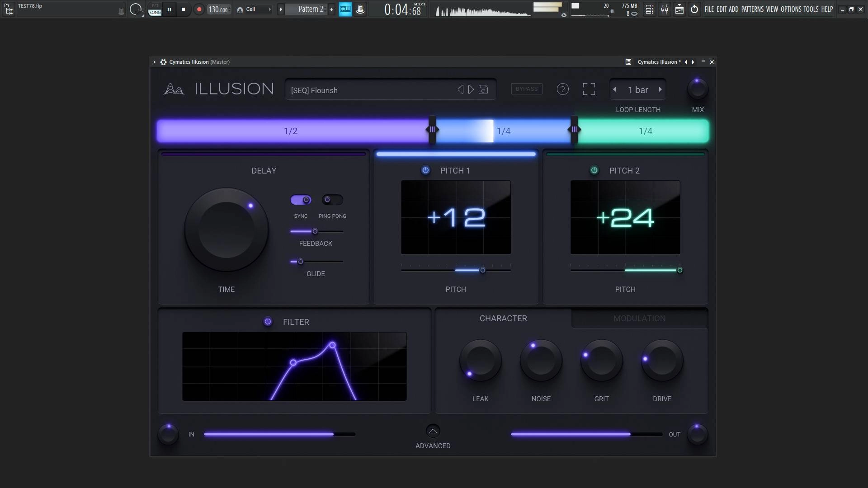Toggle the PITCH 2 power button
Image resolution: width=868 pixels, height=488 pixels.
point(594,170)
